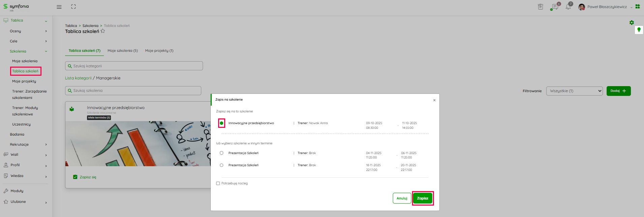Open the clipboard tasks icon
The width and height of the screenshot is (644, 217).
540,7
